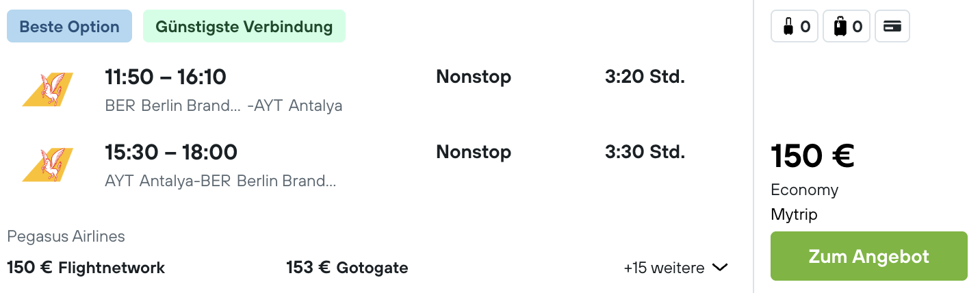This screenshot has width=980, height=293.
Task: Open the 153 € Gotogate offer
Action: (x=347, y=268)
